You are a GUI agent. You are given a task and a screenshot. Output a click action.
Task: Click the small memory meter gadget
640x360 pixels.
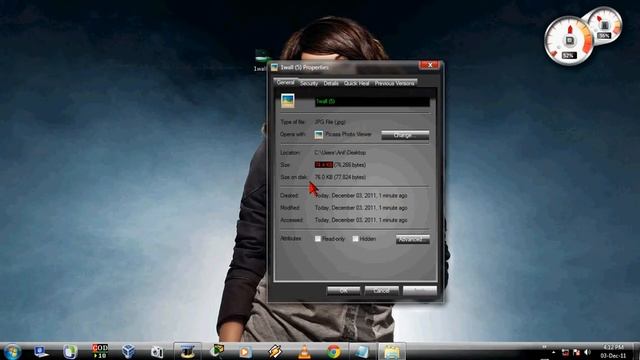point(604,25)
